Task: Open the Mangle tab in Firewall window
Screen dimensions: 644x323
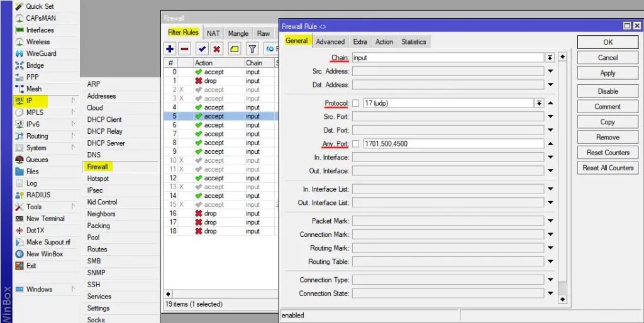Action: [238, 33]
